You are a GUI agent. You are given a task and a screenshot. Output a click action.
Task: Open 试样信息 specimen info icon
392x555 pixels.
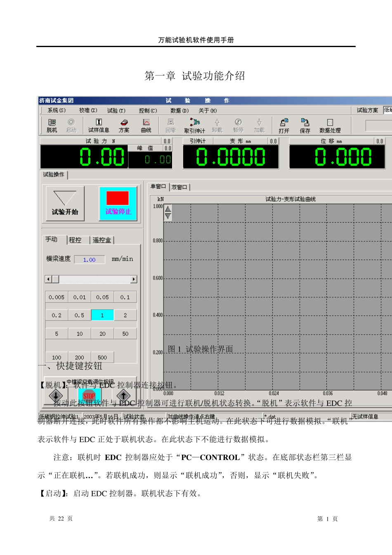pyautogui.click(x=99, y=126)
